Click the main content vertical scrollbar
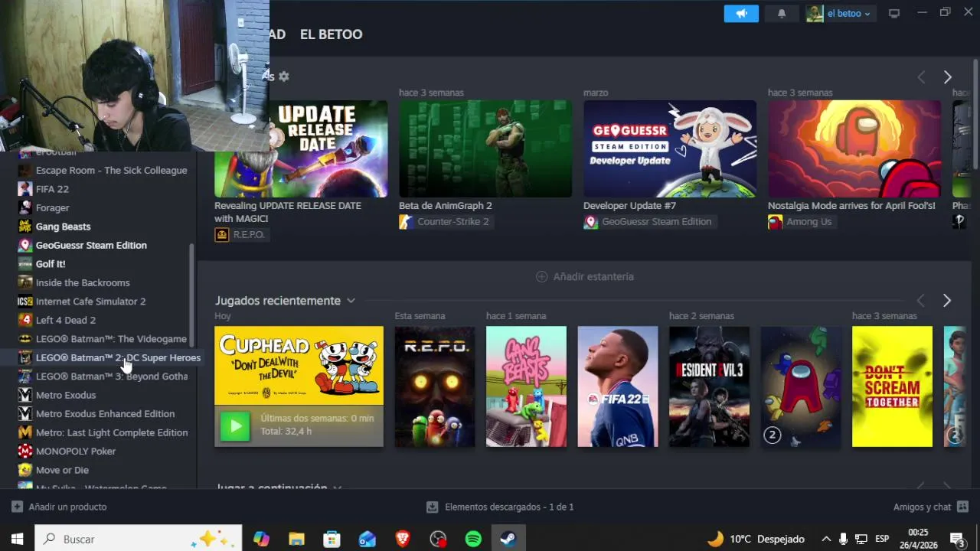The width and height of the screenshot is (980, 551). (975, 115)
